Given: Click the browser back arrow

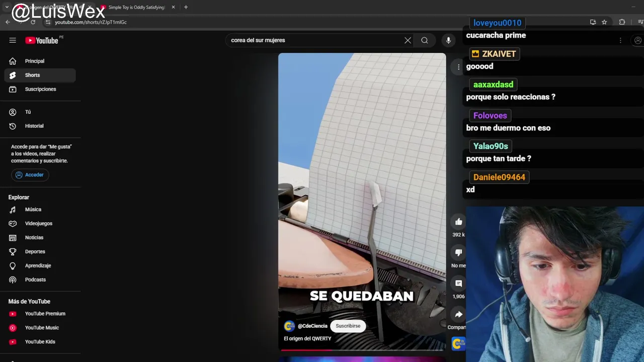Looking at the screenshot, I should pyautogui.click(x=8, y=22).
